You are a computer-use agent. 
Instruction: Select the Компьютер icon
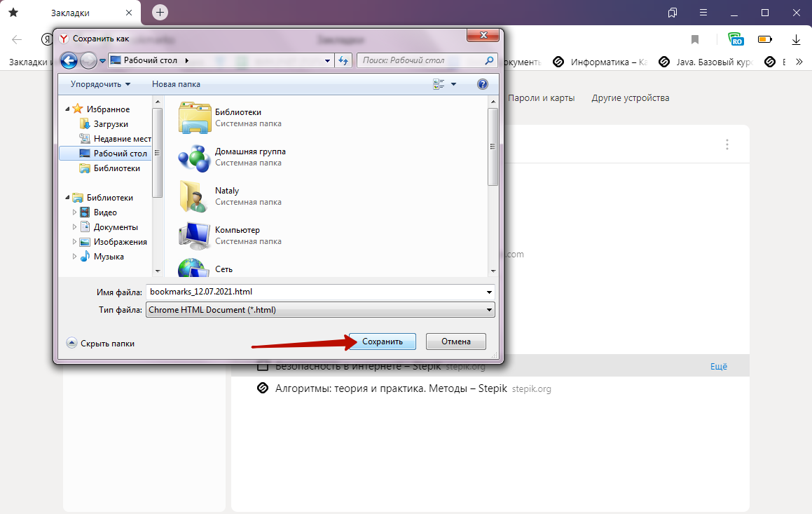point(195,236)
